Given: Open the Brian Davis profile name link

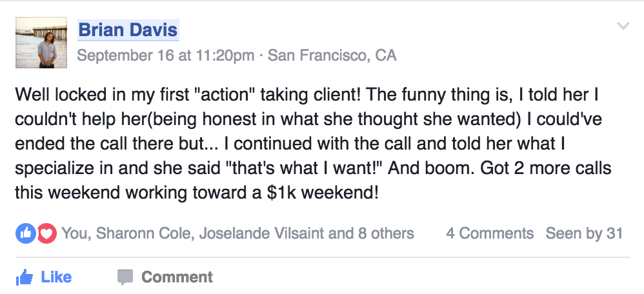Looking at the screenshot, I should [x=128, y=30].
